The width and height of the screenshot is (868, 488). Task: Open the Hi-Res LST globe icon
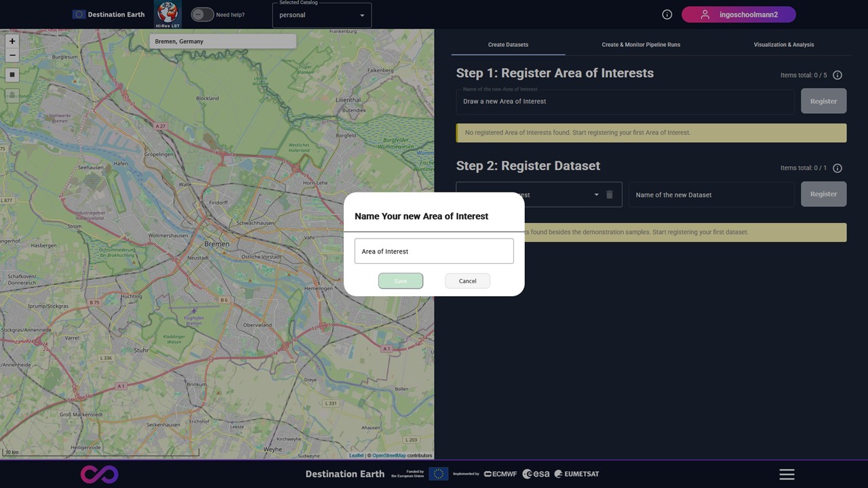[x=167, y=14]
